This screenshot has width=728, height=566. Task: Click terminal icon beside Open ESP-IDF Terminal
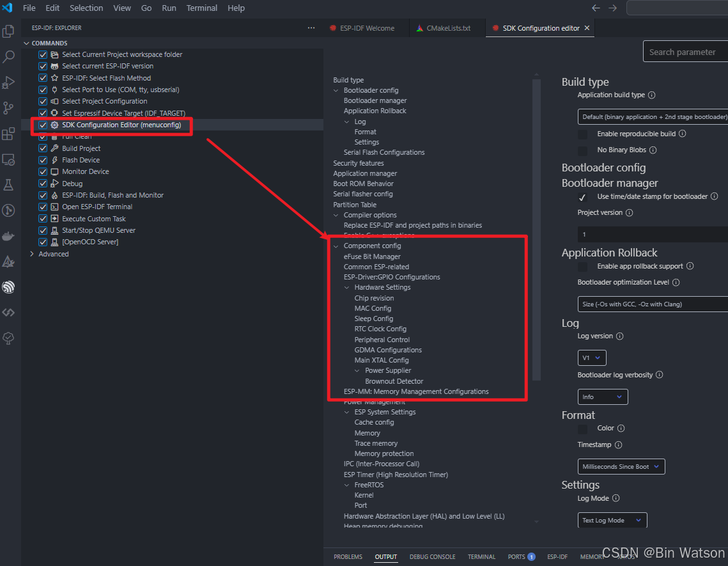pyautogui.click(x=54, y=207)
